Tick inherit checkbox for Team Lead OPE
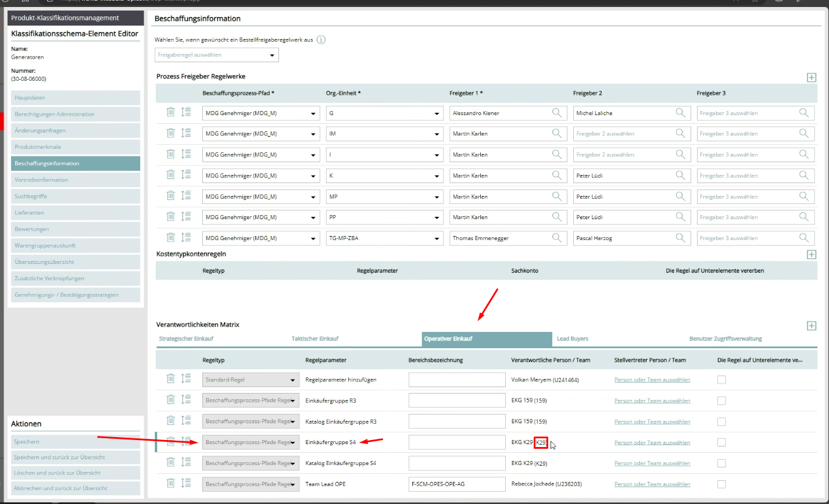 [x=721, y=484]
